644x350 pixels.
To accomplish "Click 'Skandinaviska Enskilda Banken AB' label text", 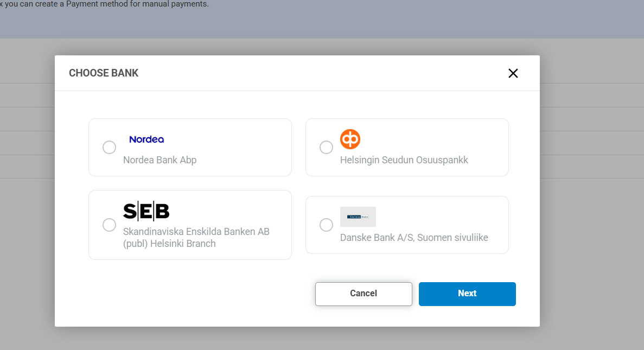I will click(x=196, y=232).
